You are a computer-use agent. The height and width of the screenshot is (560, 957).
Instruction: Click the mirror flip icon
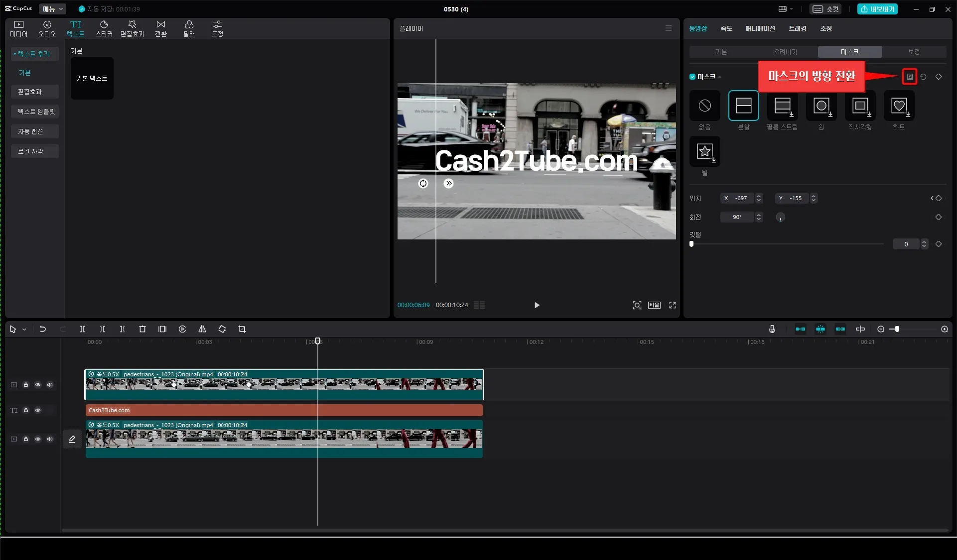point(202,329)
